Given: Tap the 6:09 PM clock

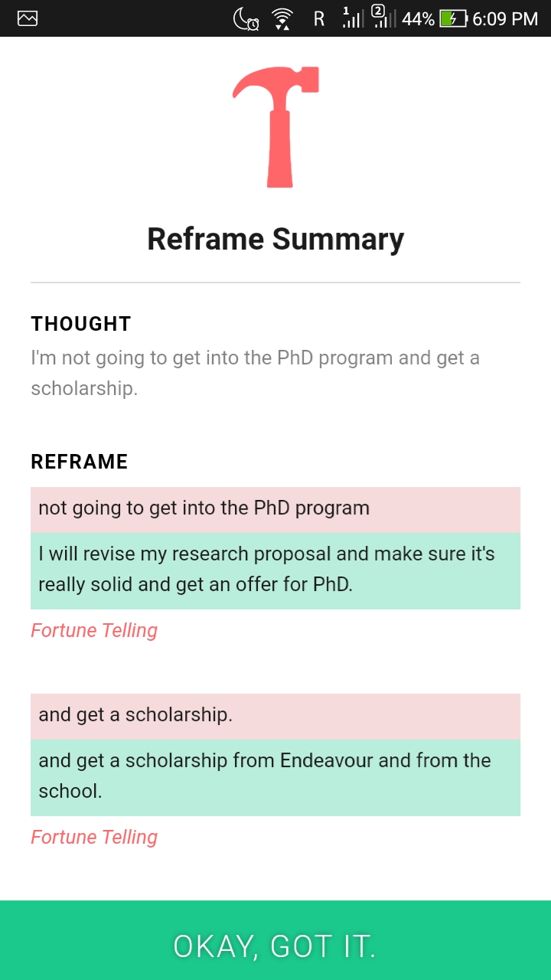Looking at the screenshot, I should [505, 19].
